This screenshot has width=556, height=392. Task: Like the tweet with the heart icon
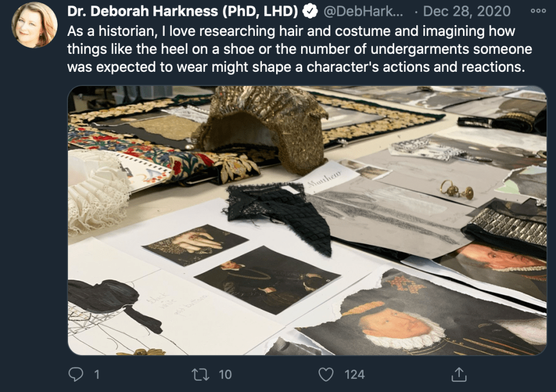[x=326, y=374]
